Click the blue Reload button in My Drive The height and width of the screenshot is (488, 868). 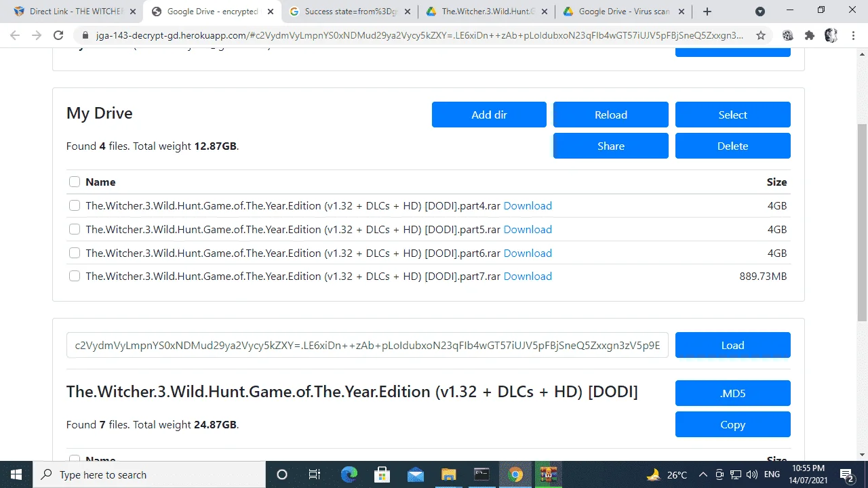[611, 115]
